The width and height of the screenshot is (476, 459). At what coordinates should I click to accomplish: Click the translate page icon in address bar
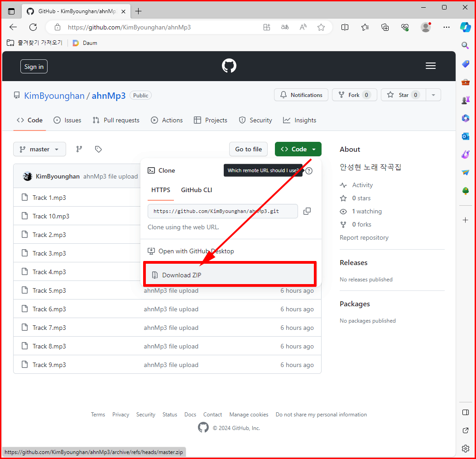[x=285, y=27]
